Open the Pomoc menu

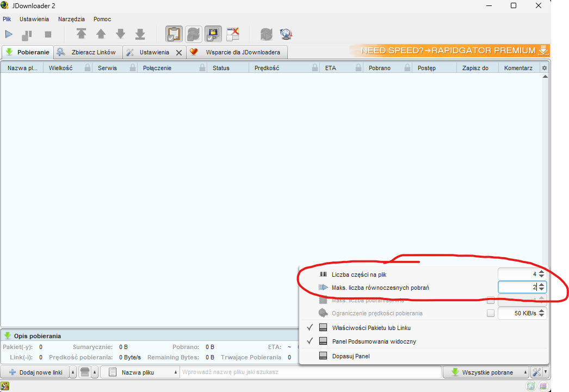click(102, 19)
